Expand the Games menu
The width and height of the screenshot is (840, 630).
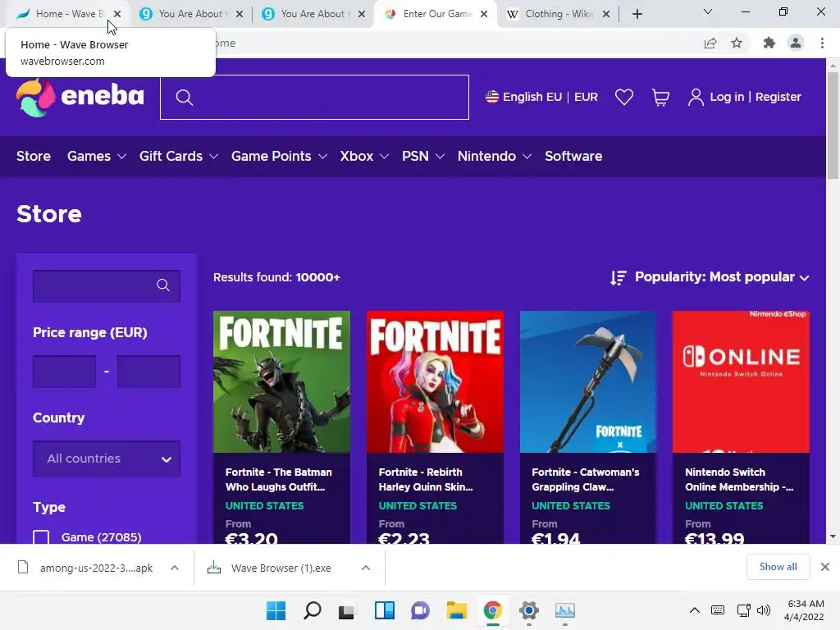[x=97, y=156]
